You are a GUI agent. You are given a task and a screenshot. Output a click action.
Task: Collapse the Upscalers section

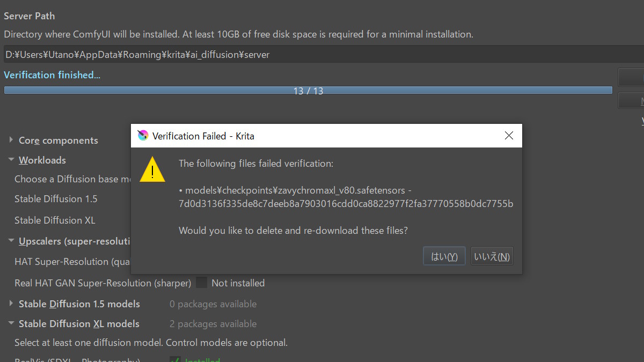pos(11,241)
